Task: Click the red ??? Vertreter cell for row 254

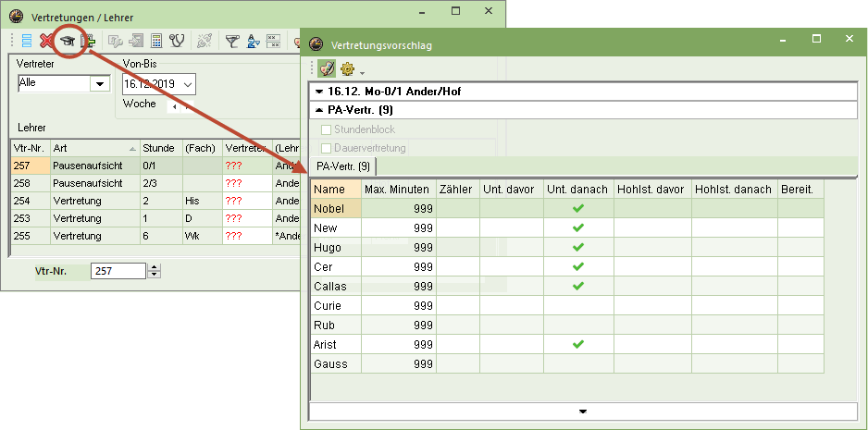Action: pyautogui.click(x=247, y=201)
